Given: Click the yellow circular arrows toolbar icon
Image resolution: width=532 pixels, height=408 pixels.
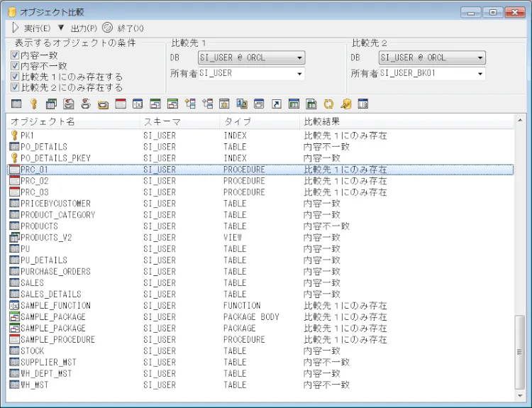Looking at the screenshot, I should tap(328, 104).
